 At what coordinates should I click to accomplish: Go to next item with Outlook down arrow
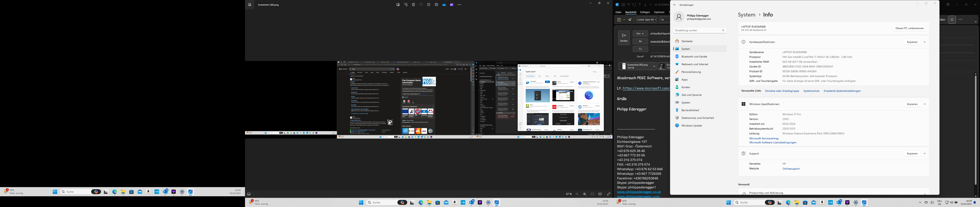[x=645, y=5]
